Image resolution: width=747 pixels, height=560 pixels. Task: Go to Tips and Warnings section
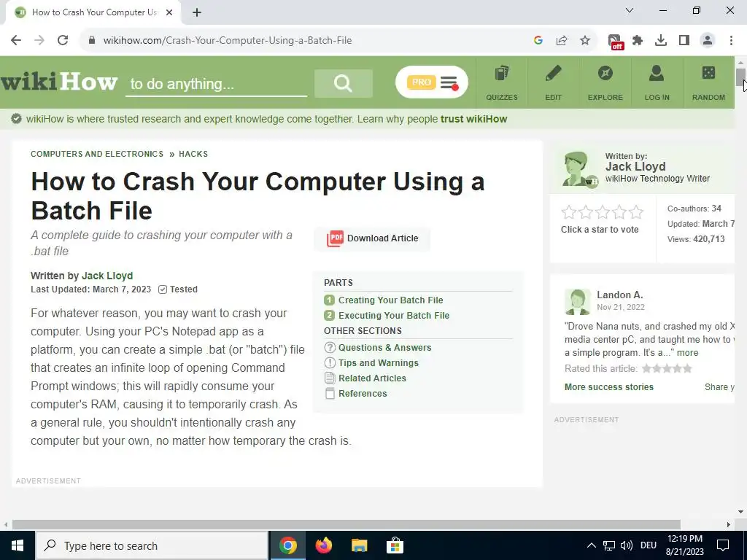point(379,363)
